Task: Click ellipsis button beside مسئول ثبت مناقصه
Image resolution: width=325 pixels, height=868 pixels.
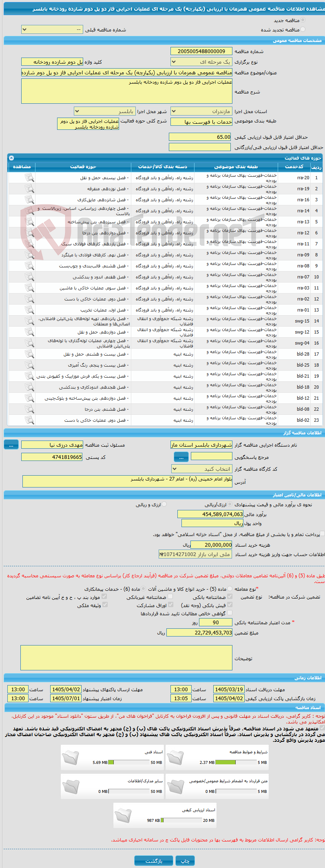Action: (11, 445)
